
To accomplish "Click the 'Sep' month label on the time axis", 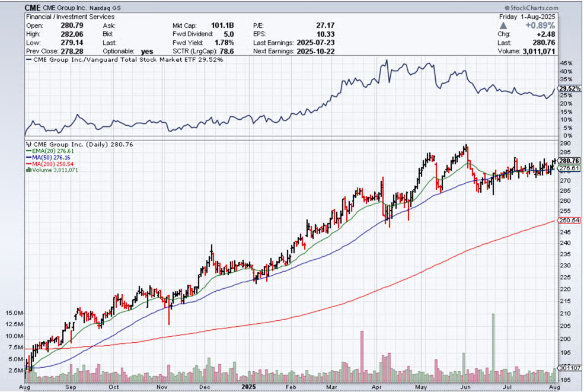I will tap(71, 387).
